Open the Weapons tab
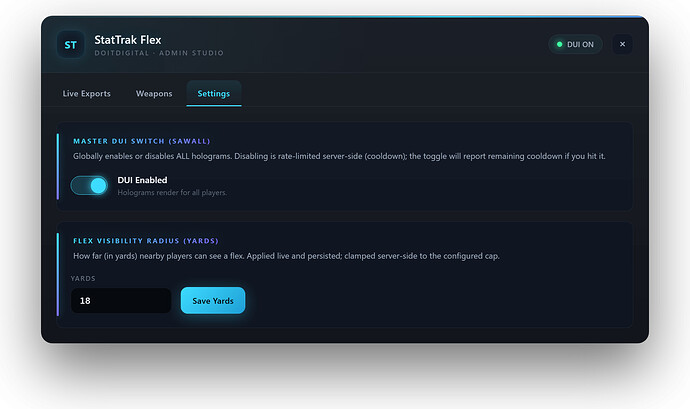 pyautogui.click(x=154, y=93)
